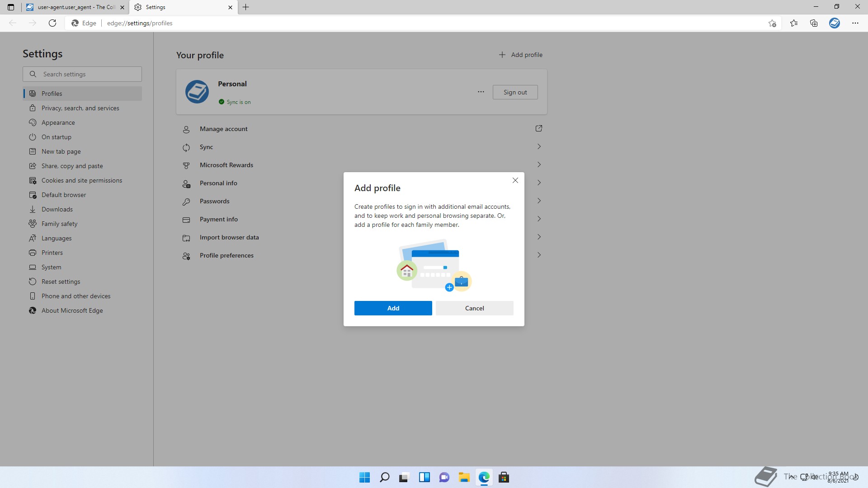The image size is (868, 488).
Task: Open Languages settings
Action: (82, 238)
